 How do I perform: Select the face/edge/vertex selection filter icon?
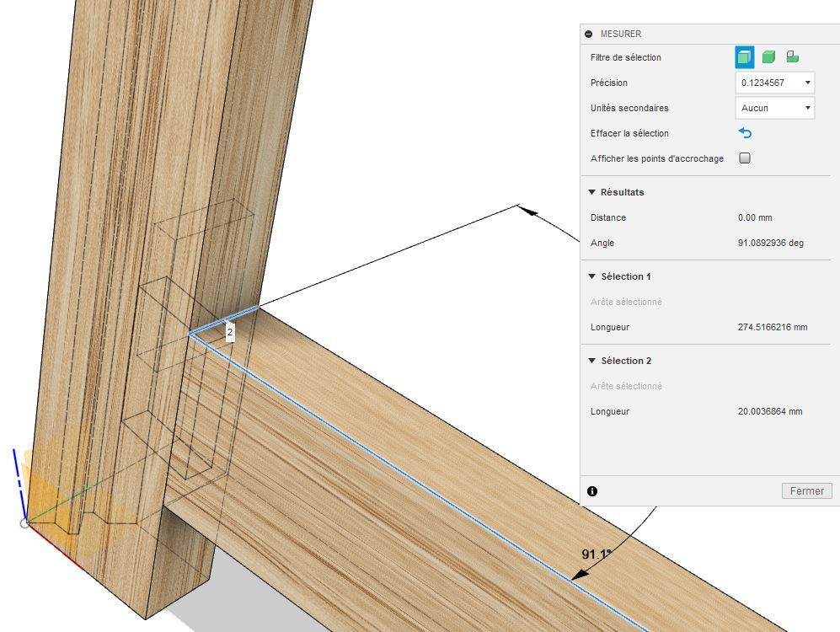(x=744, y=57)
